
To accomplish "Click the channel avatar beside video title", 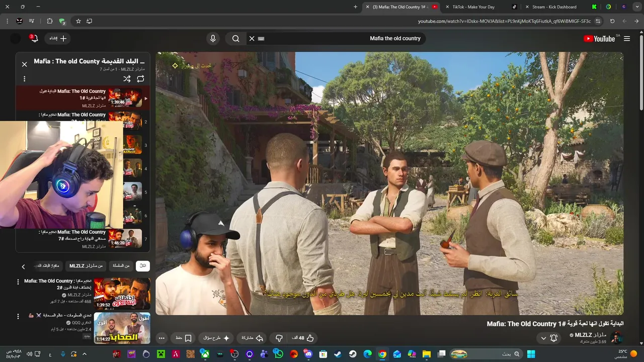I will coord(617,338).
